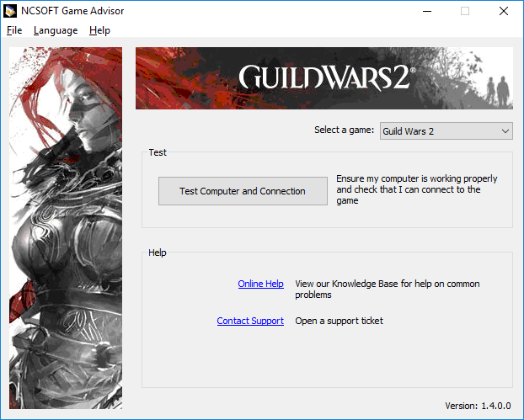Click the Version 1.4.0.0 label

478,406
